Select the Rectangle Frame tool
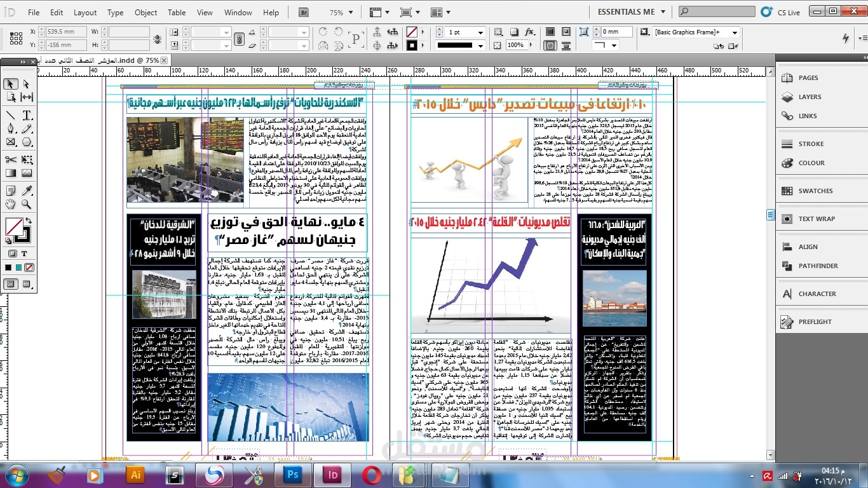The image size is (868, 488). tap(11, 142)
